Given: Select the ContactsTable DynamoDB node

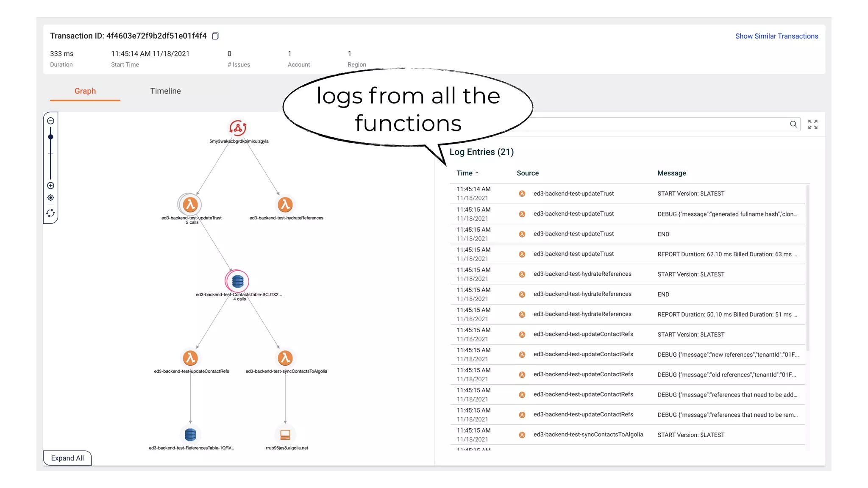Looking at the screenshot, I should pyautogui.click(x=237, y=281).
